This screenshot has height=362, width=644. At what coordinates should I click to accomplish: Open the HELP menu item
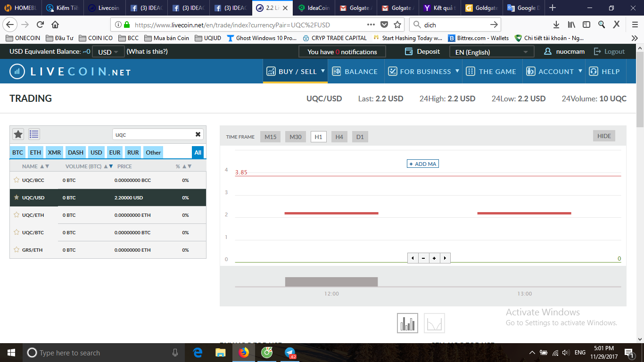605,72
